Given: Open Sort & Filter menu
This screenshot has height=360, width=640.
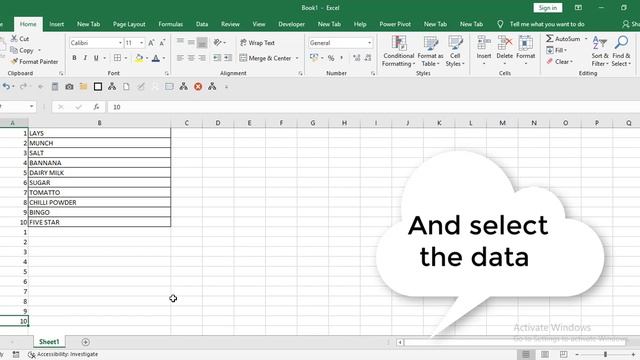Looking at the screenshot, I should tap(600, 51).
